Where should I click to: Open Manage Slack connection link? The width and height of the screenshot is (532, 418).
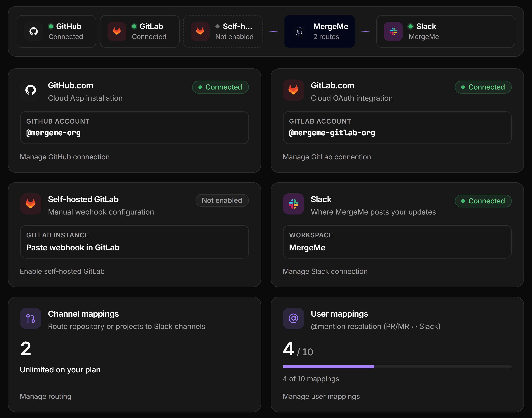(x=325, y=271)
